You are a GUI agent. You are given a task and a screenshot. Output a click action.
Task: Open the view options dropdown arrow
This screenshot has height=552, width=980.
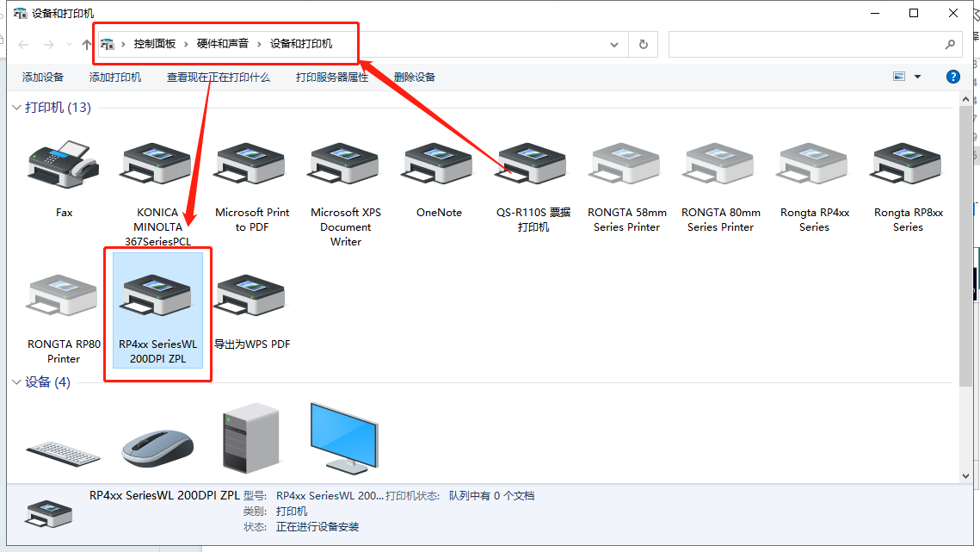tap(917, 77)
